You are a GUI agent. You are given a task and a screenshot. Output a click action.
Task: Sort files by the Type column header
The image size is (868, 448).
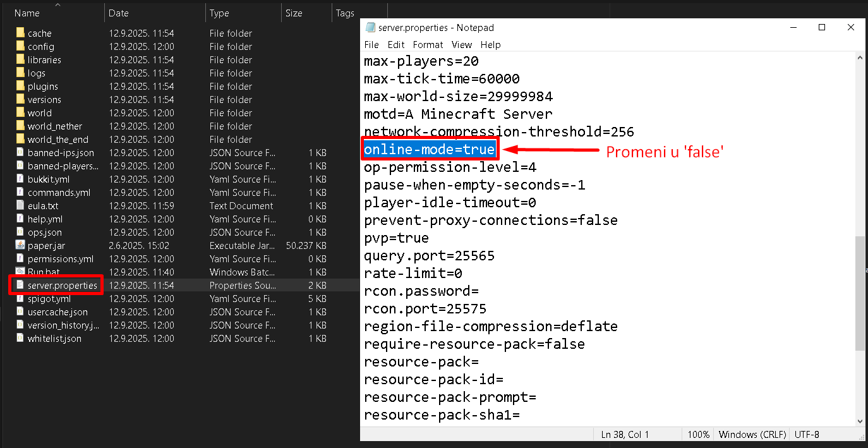coord(219,13)
